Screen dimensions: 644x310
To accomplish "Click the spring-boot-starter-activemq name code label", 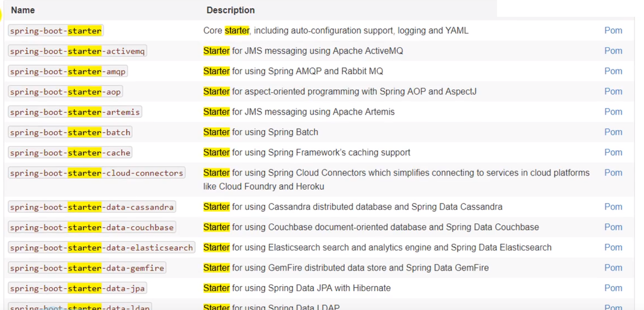I will coord(77,51).
